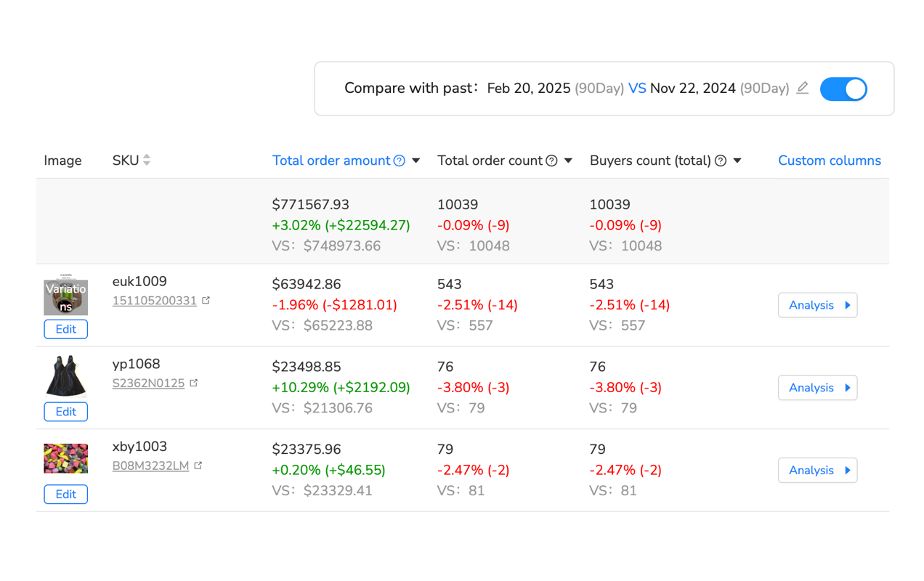Click the pencil icon to edit comparison dates
The height and width of the screenshot is (581, 924).
[802, 88]
